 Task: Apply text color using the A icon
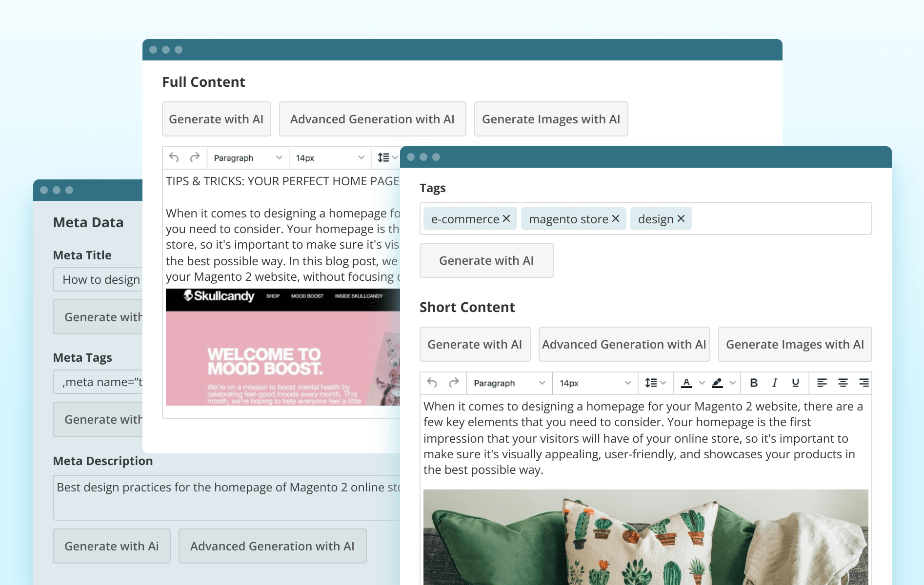687,383
